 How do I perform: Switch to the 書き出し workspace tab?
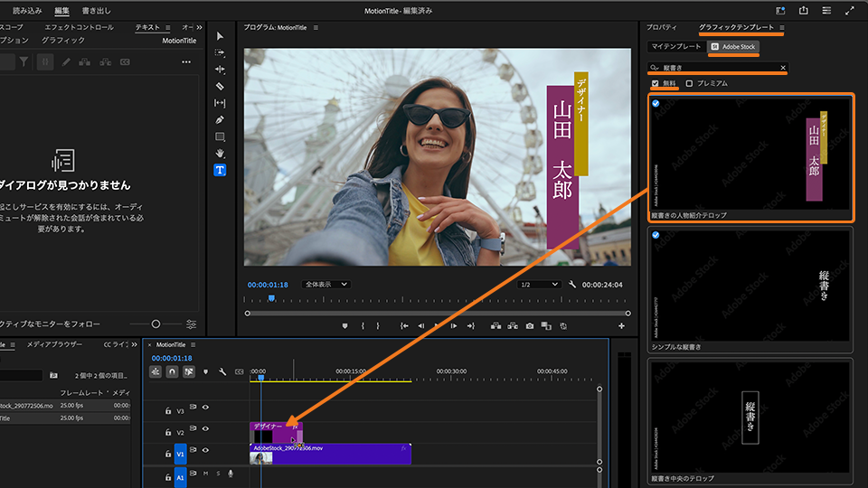(x=96, y=11)
